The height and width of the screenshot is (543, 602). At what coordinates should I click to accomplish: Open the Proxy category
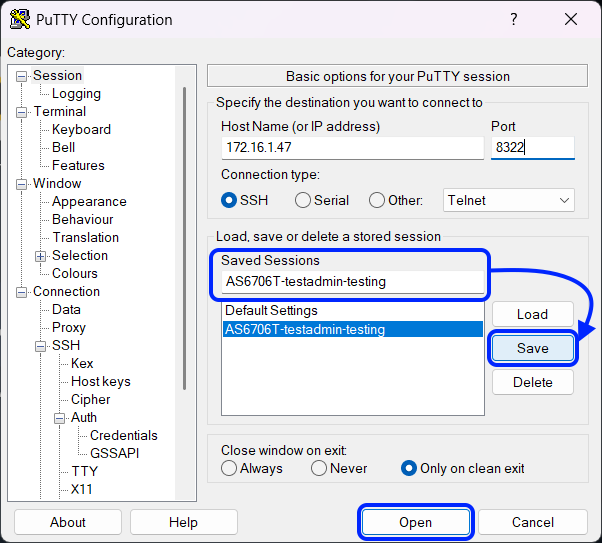pos(69,328)
